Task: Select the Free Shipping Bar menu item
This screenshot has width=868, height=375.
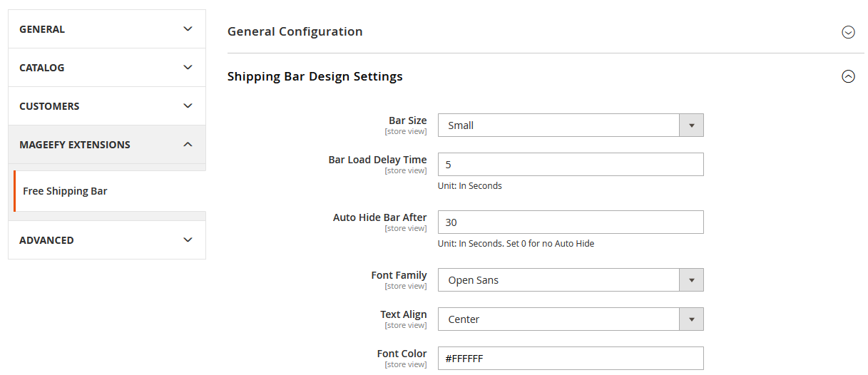Action: pos(65,191)
